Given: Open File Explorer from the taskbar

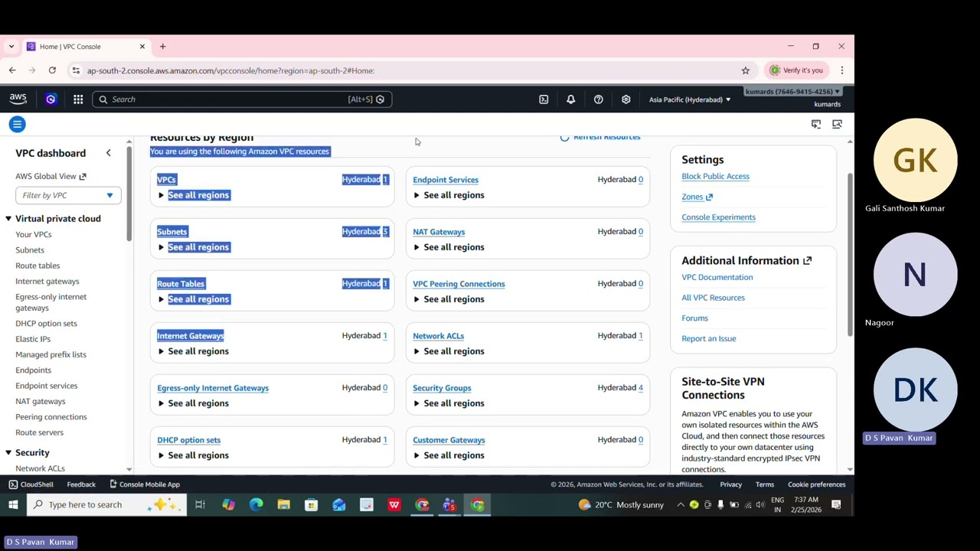Looking at the screenshot, I should (283, 505).
